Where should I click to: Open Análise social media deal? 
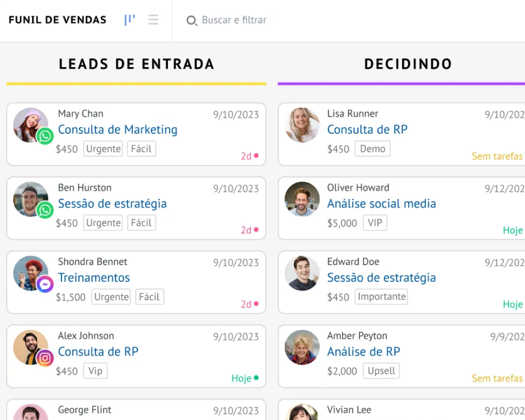pos(382,204)
